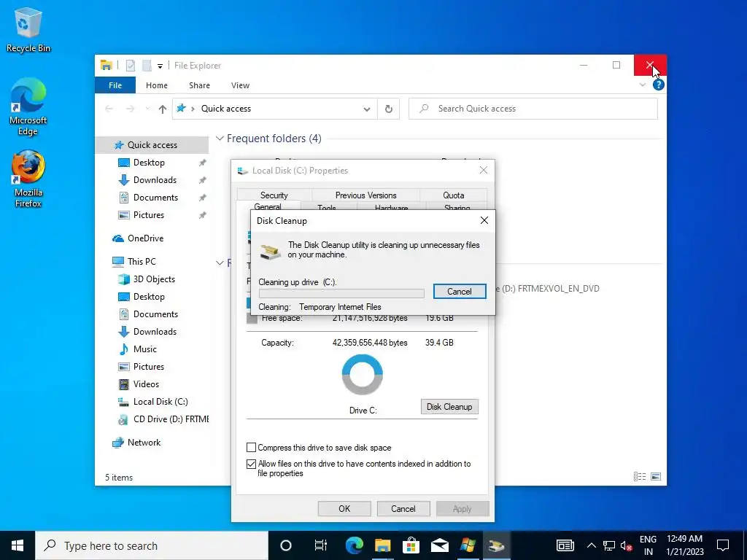Viewport: 747px width, 560px height.
Task: Click the Disk Cleanup button in Properties
Action: [449, 407]
